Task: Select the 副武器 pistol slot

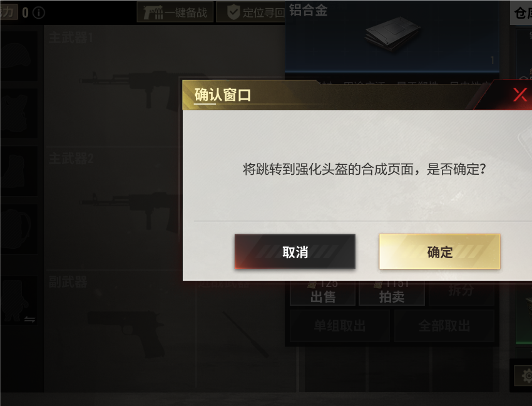Action: (x=120, y=331)
